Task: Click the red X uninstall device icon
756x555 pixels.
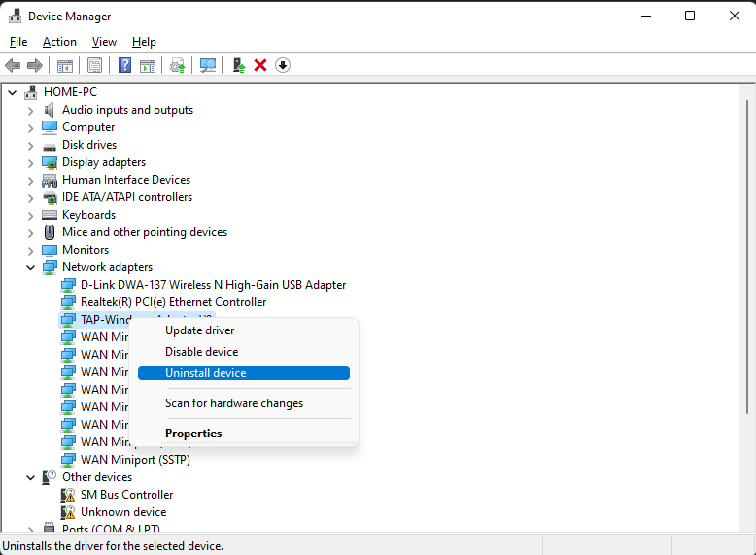Action: pos(260,65)
